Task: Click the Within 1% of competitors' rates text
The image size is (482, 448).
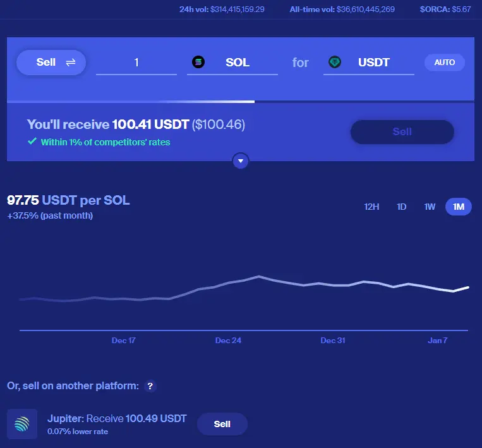Action: click(105, 142)
